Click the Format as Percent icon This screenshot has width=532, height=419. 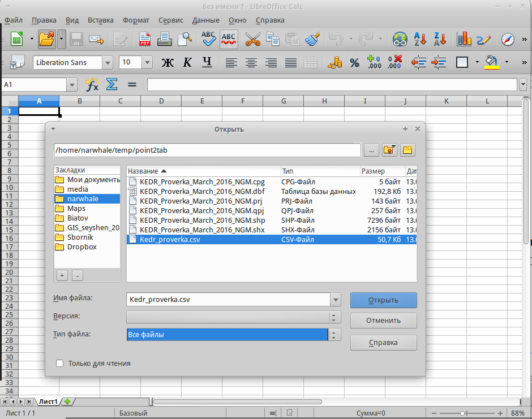click(354, 62)
